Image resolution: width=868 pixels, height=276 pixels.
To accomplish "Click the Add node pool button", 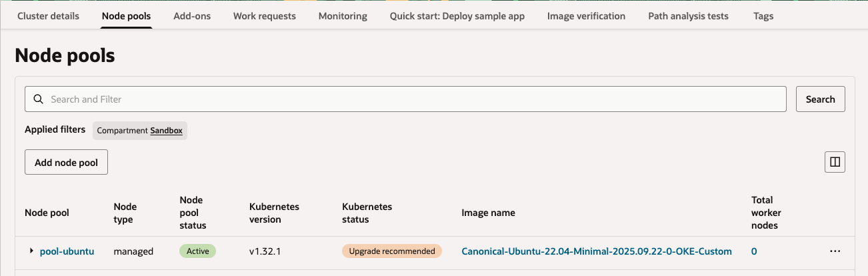I will pyautogui.click(x=66, y=162).
